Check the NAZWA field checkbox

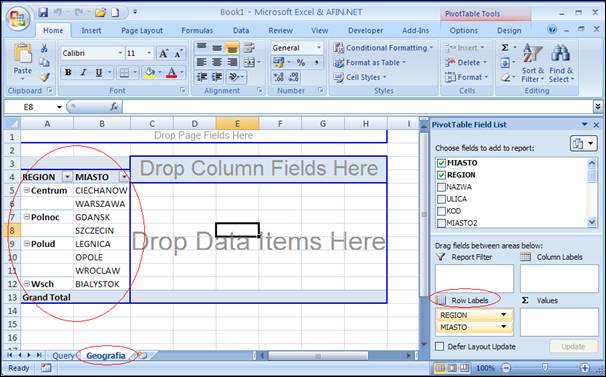tap(441, 187)
